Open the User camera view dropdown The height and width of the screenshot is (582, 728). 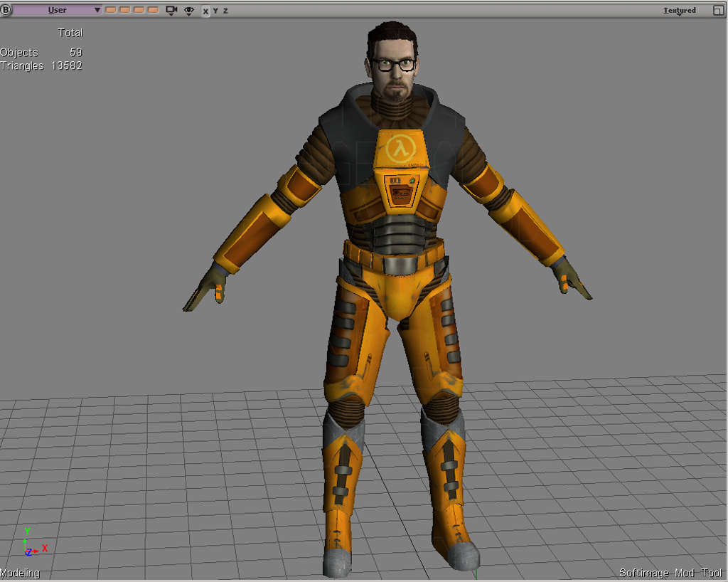[x=57, y=10]
